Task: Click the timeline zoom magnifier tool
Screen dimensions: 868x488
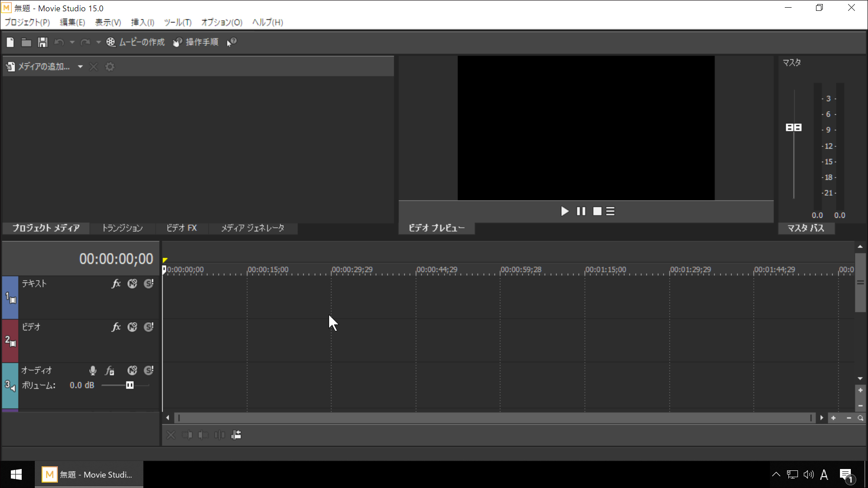Action: click(x=860, y=418)
